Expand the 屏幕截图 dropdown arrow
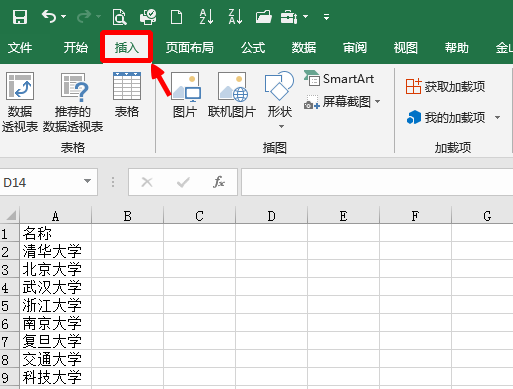This screenshot has height=389, width=513. [378, 101]
